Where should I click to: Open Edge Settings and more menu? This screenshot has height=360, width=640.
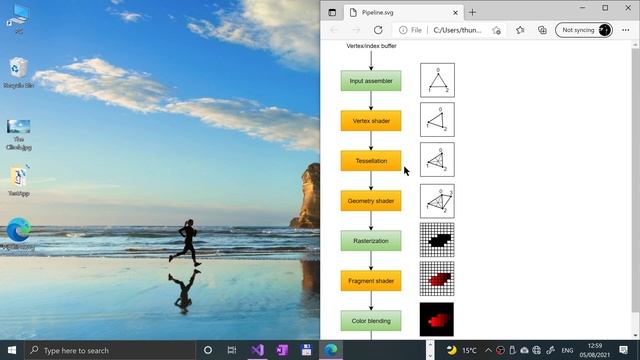click(625, 30)
